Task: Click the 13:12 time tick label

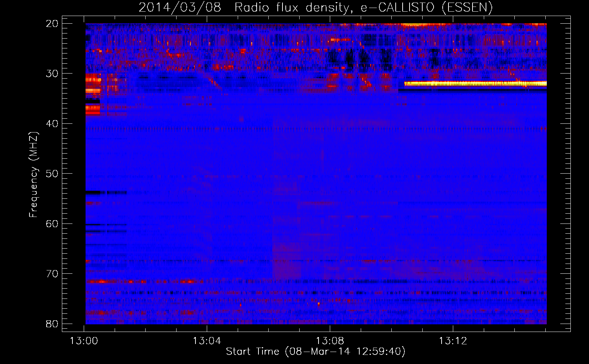Action: [x=453, y=341]
